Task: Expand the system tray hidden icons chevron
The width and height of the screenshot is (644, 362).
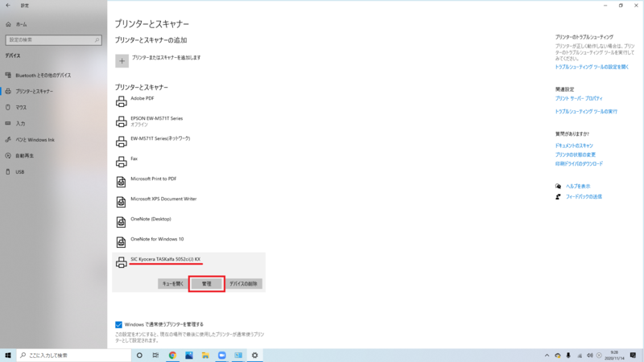Action: 547,356
